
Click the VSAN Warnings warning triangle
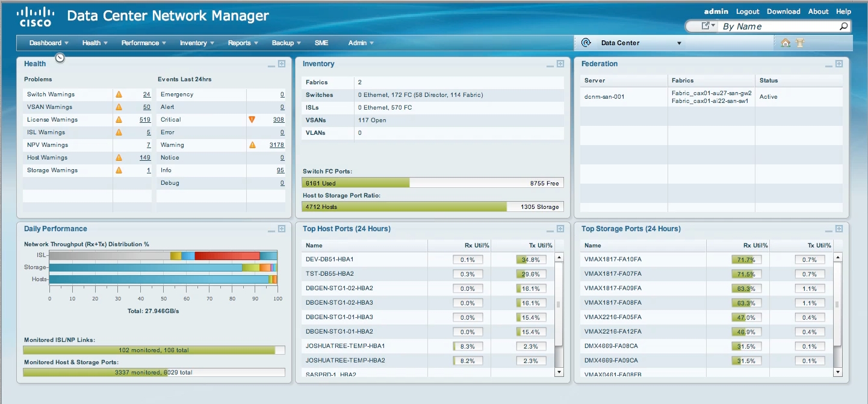click(x=119, y=107)
